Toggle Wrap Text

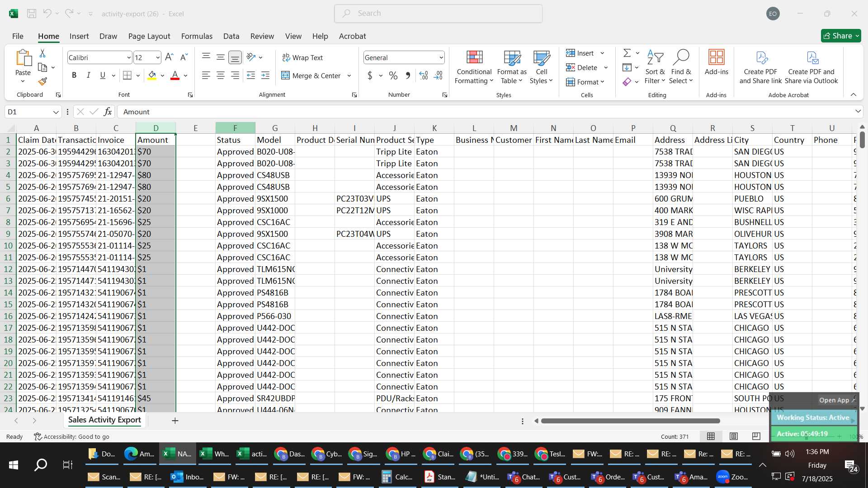(x=302, y=57)
